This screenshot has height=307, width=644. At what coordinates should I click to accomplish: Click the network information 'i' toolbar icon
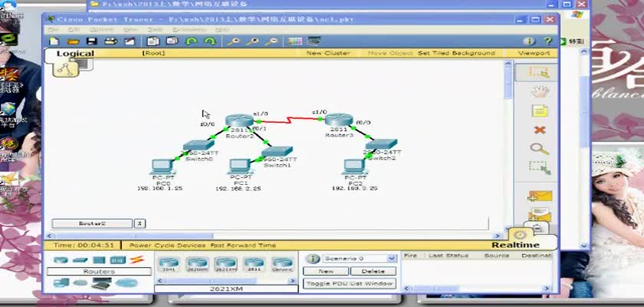click(530, 41)
